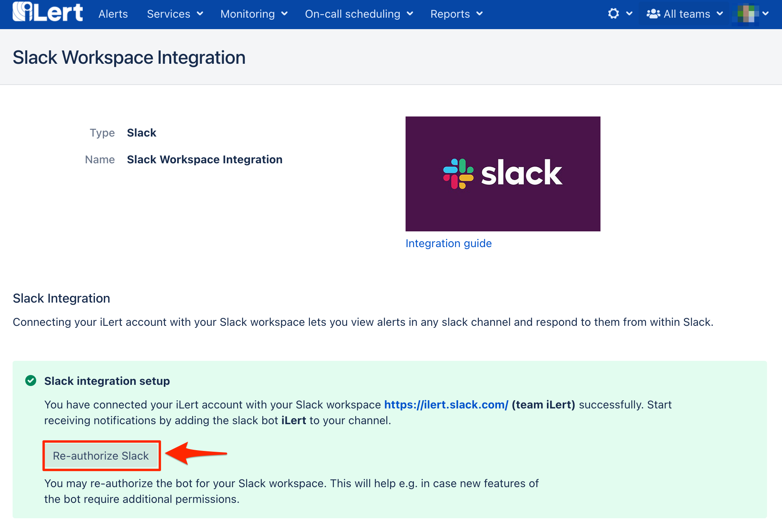
Task: Click the user avatar picture
Action: click(745, 14)
